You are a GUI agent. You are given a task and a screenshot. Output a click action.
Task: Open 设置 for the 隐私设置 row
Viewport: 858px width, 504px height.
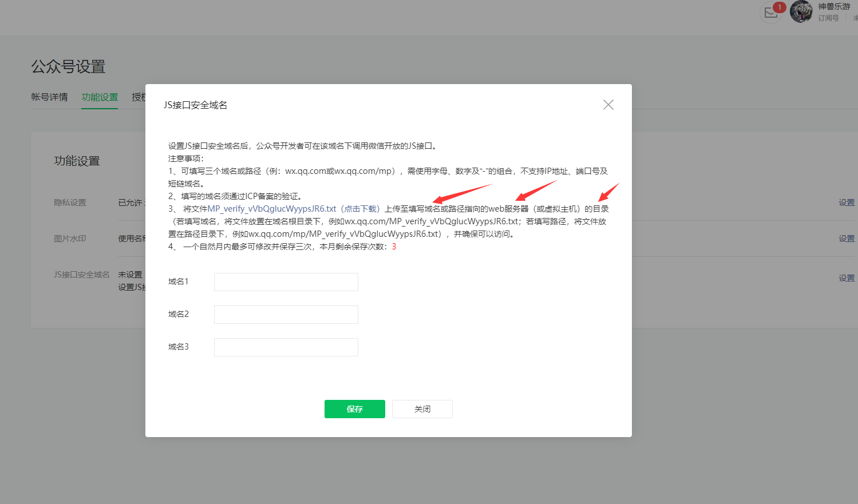[846, 203]
